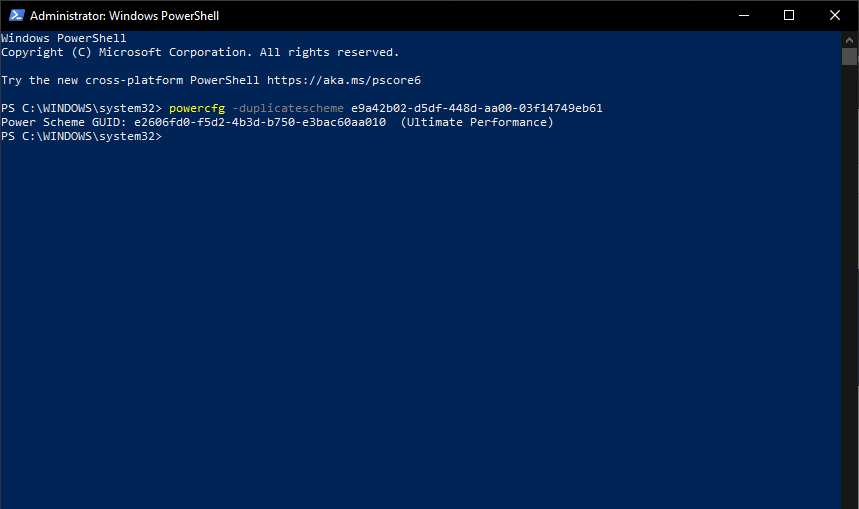859x509 pixels.
Task: Click the 'Administrator: Windows PowerShell' title text
Action: 125,16
